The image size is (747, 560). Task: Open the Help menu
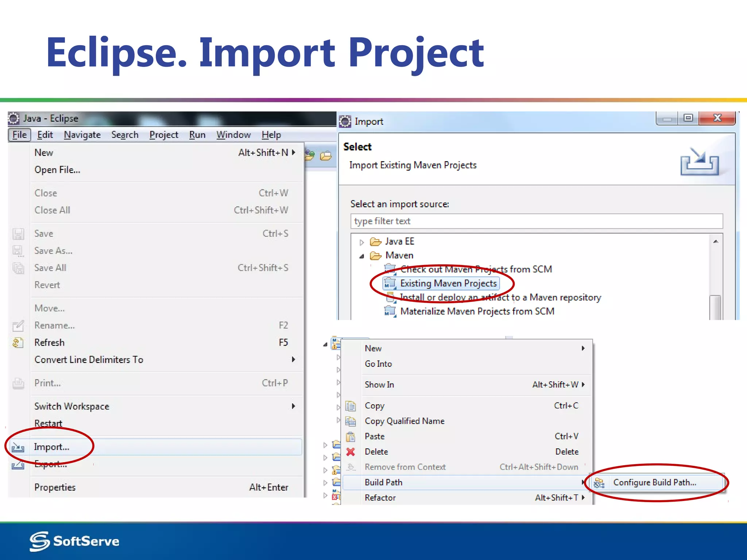[x=271, y=135]
